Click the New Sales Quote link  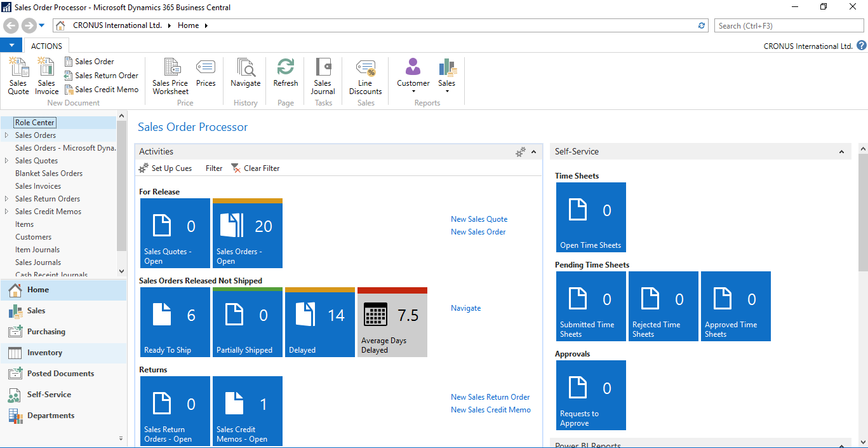(x=479, y=219)
